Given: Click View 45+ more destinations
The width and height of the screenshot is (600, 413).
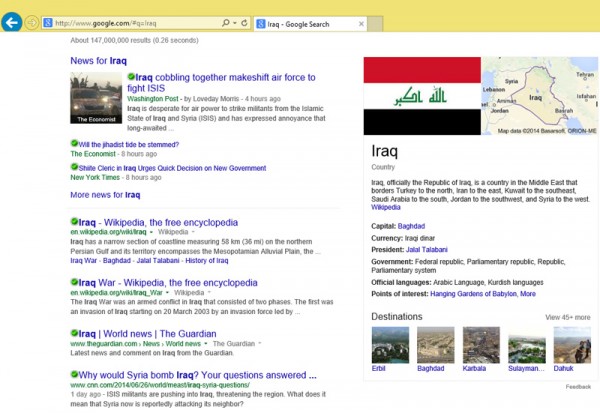Looking at the screenshot, I should tap(567, 317).
